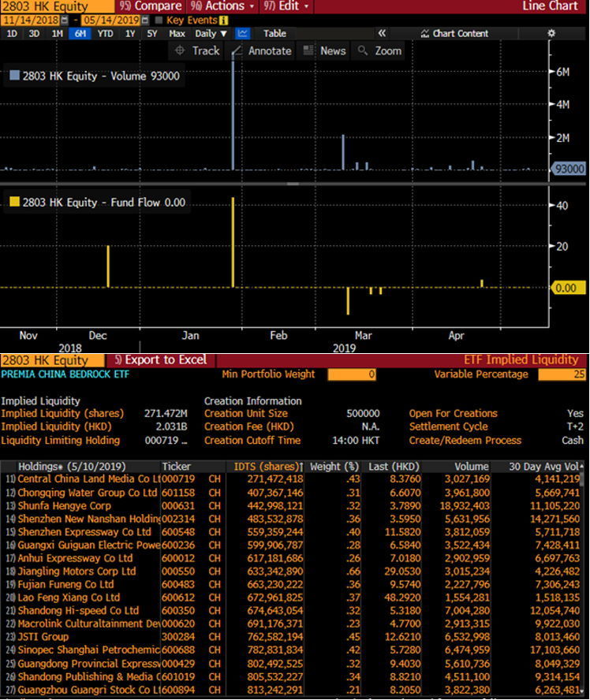590x700 pixels.
Task: Select Shunfa Hengye Corp row
Action: tap(293, 506)
